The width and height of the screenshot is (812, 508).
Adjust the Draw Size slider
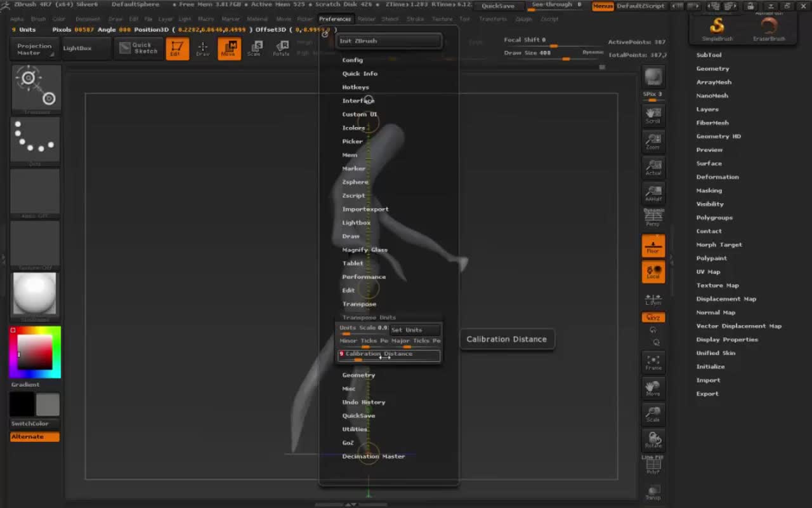[553, 55]
